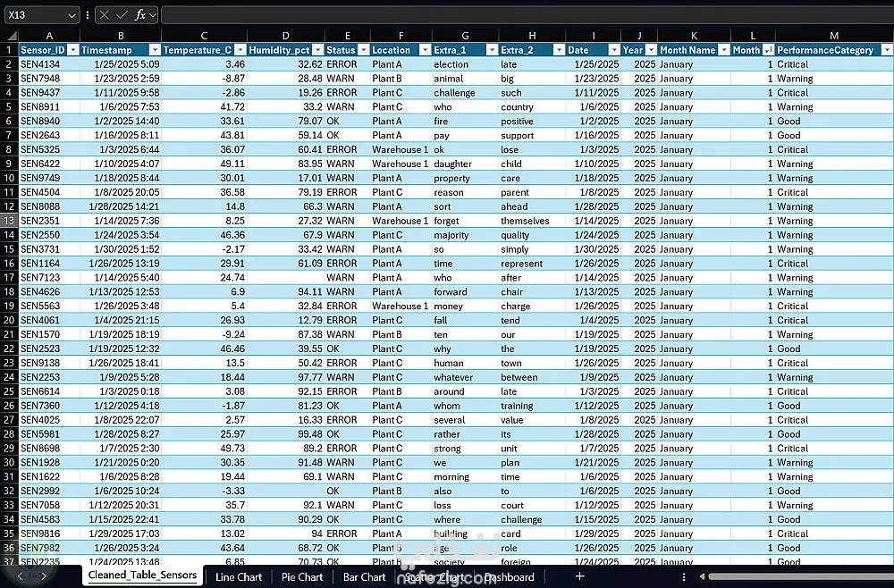The width and height of the screenshot is (894, 588).
Task: Switch to Dashboard sheet tab
Action: click(510, 576)
